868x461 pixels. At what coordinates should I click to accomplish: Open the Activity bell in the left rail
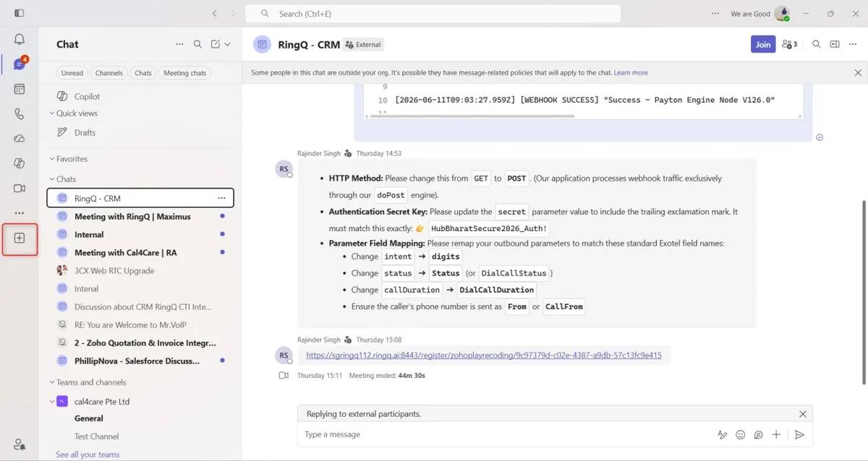pyautogui.click(x=20, y=39)
